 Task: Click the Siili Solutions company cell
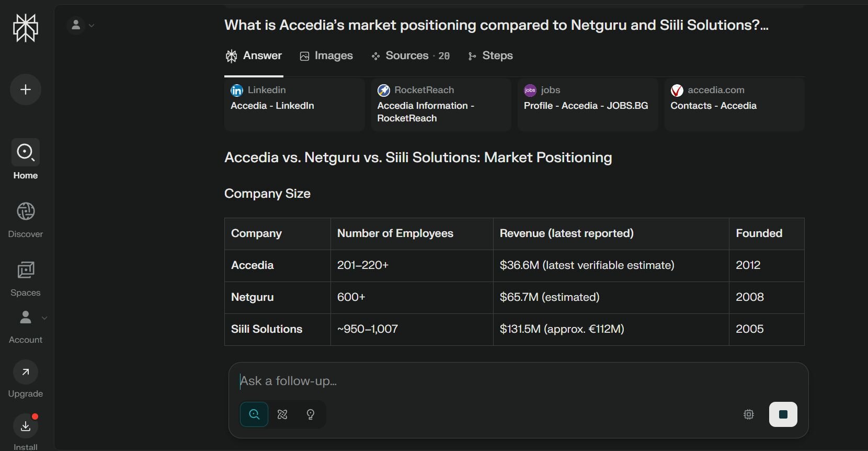[278, 329]
